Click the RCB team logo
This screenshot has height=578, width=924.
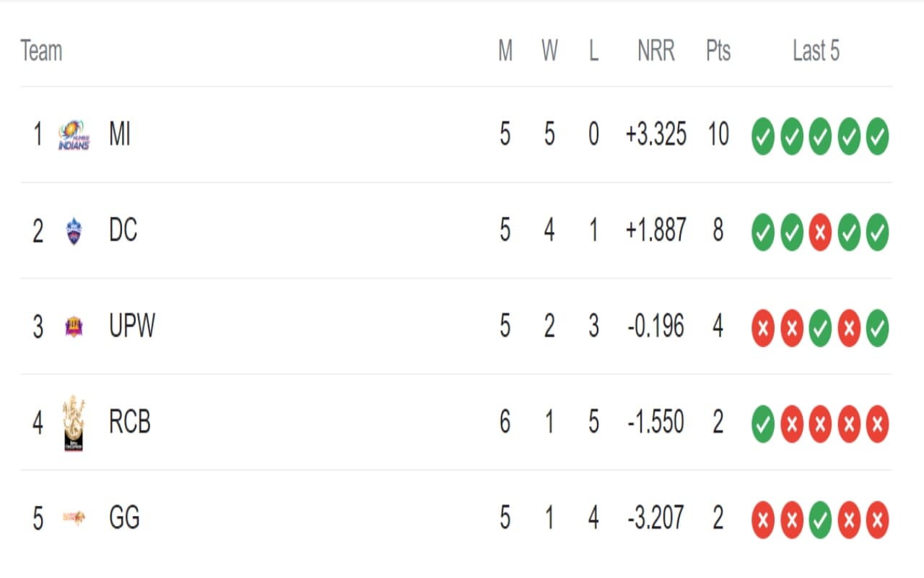coord(74,423)
